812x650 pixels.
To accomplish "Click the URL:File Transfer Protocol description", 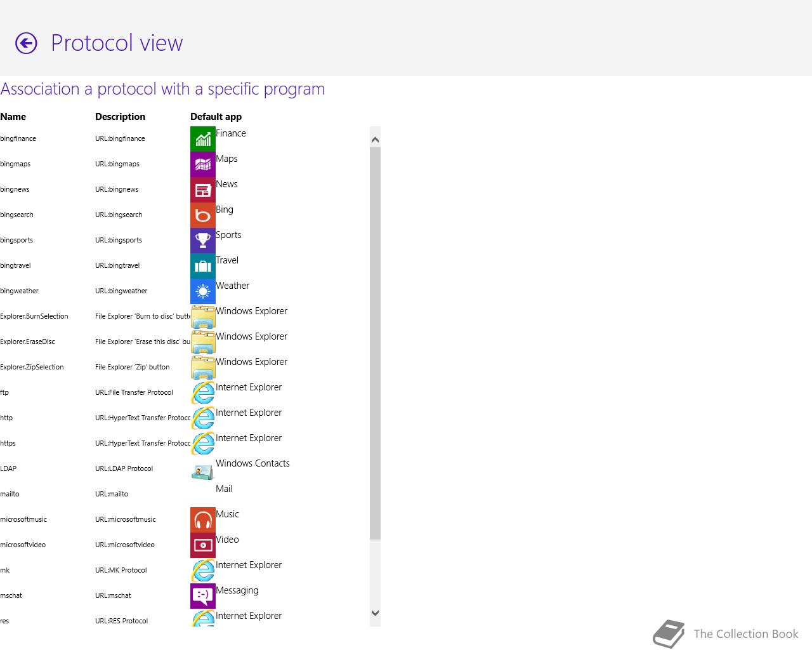I will click(x=134, y=392).
